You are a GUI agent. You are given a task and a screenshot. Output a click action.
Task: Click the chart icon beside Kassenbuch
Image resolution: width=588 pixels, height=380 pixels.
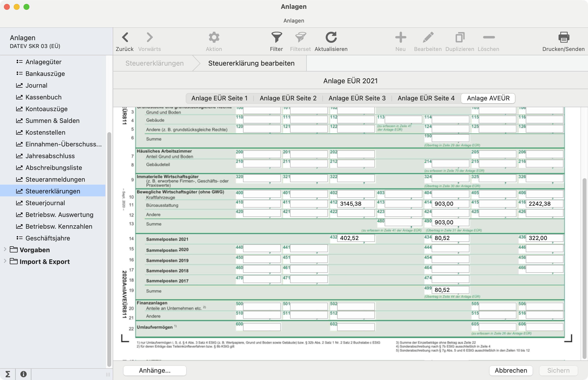[19, 97]
